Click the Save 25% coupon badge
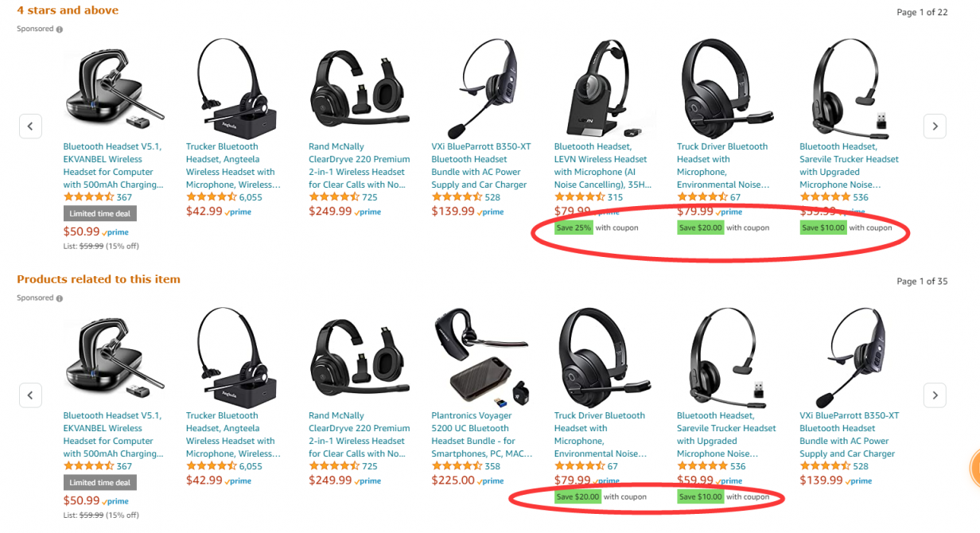Screen dimensions: 980x533 [x=574, y=228]
